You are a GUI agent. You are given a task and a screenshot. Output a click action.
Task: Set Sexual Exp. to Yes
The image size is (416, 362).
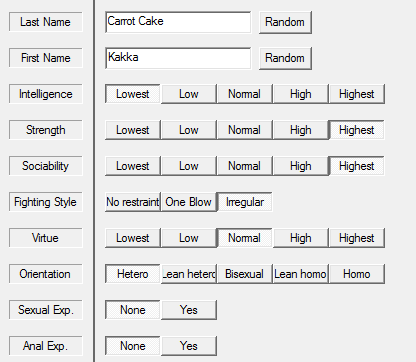coord(189,310)
